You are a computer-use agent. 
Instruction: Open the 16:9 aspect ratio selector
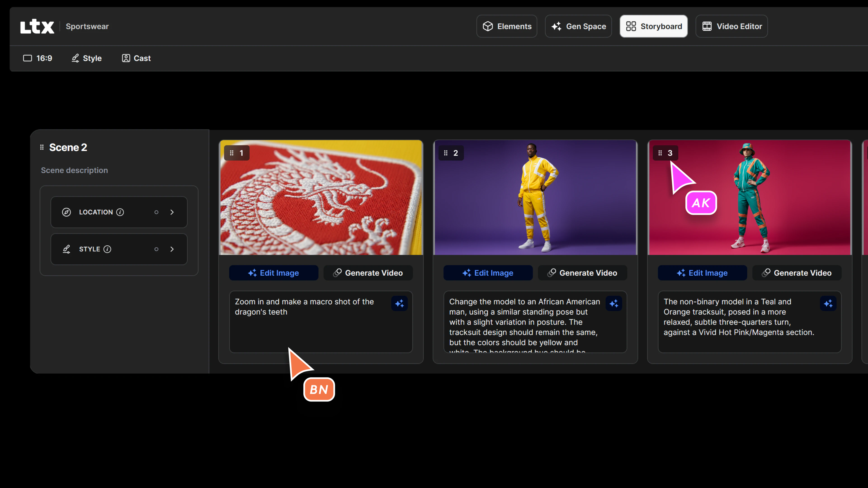point(37,58)
